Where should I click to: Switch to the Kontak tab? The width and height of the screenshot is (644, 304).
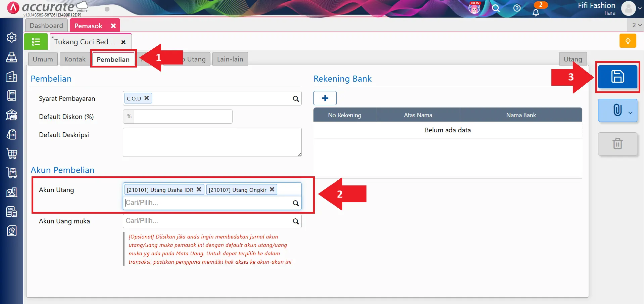75,59
